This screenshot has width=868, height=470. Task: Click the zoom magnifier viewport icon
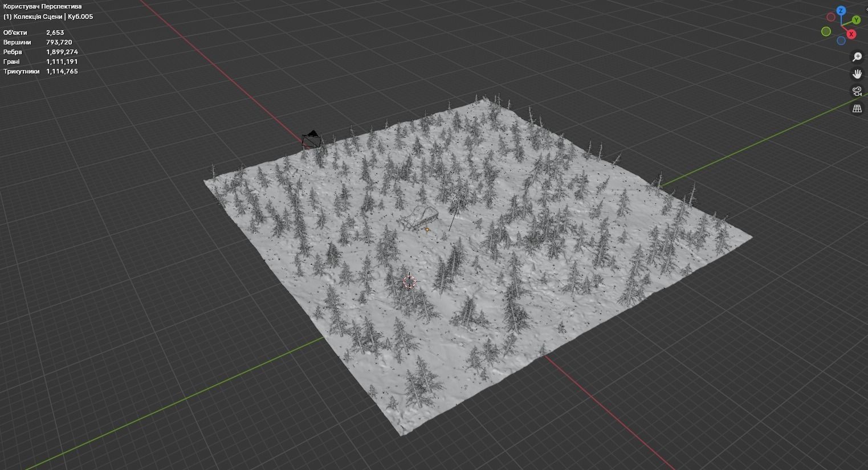[857, 56]
